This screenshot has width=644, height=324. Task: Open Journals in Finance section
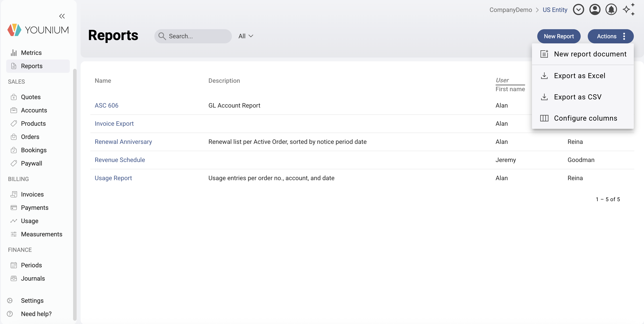[33, 278]
